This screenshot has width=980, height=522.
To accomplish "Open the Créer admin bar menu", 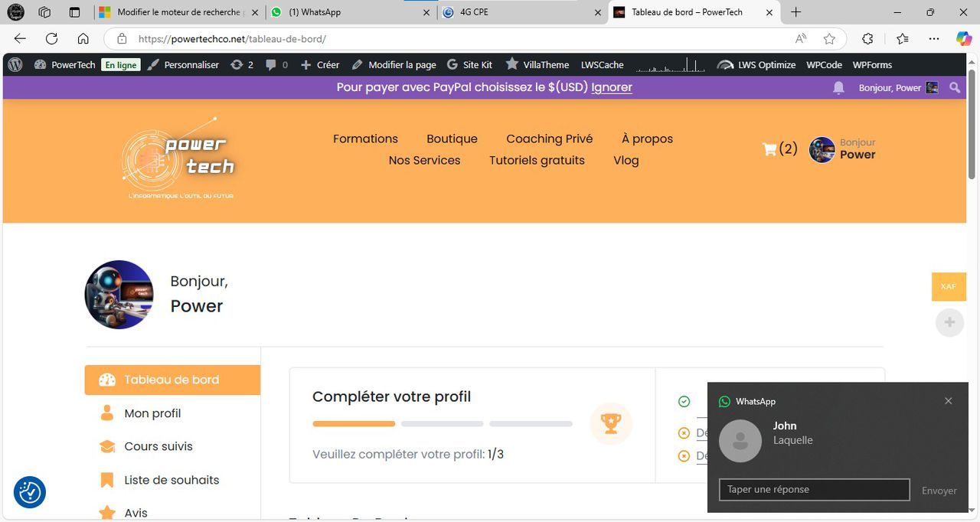I will coord(320,65).
